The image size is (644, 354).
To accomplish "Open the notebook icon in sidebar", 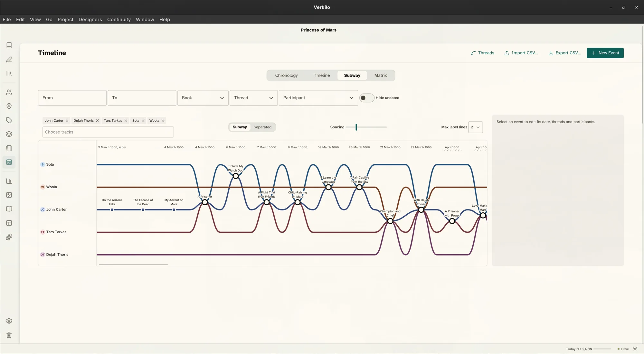I will click(x=9, y=148).
